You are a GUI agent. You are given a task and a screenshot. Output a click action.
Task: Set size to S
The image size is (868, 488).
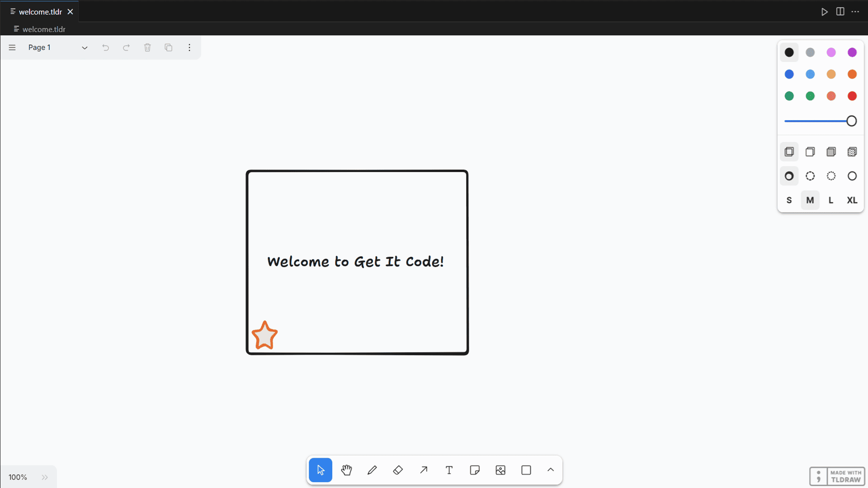point(789,200)
